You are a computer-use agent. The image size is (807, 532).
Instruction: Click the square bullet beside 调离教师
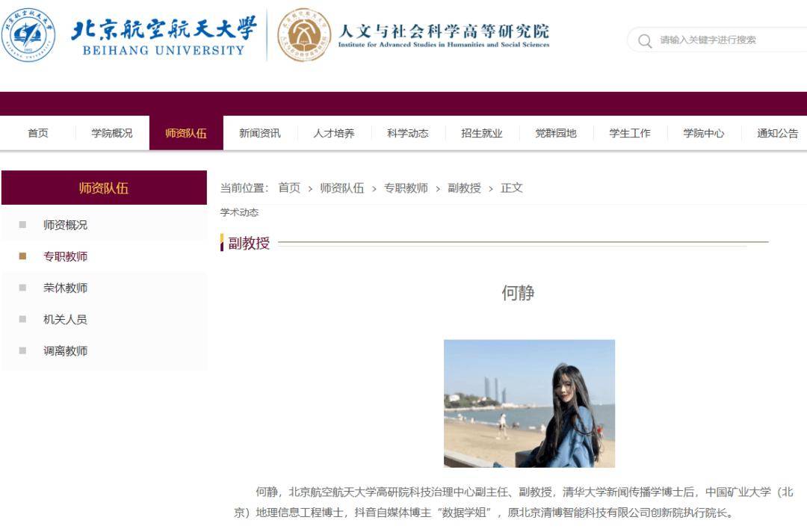pyautogui.click(x=22, y=350)
